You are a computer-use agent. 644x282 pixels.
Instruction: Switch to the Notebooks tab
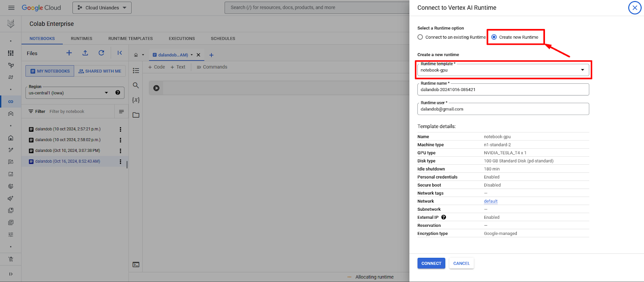tap(42, 39)
